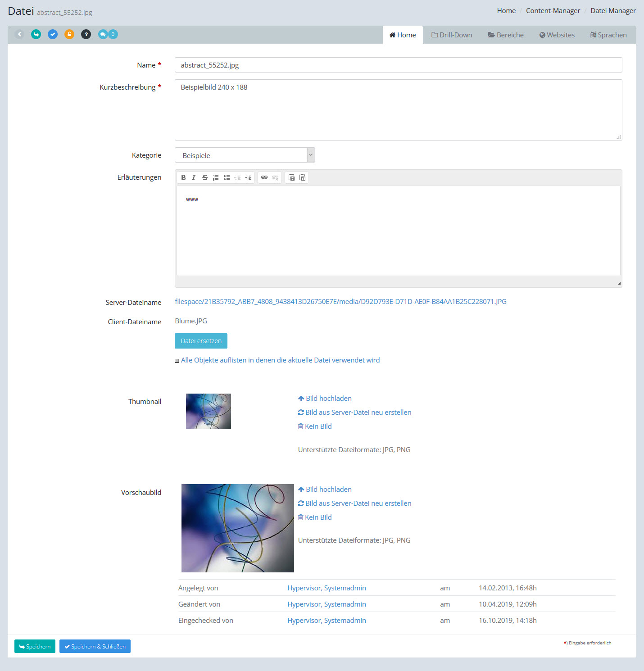Image resolution: width=644 pixels, height=671 pixels.
Task: Open help via the question mark icon
Action: pos(86,34)
